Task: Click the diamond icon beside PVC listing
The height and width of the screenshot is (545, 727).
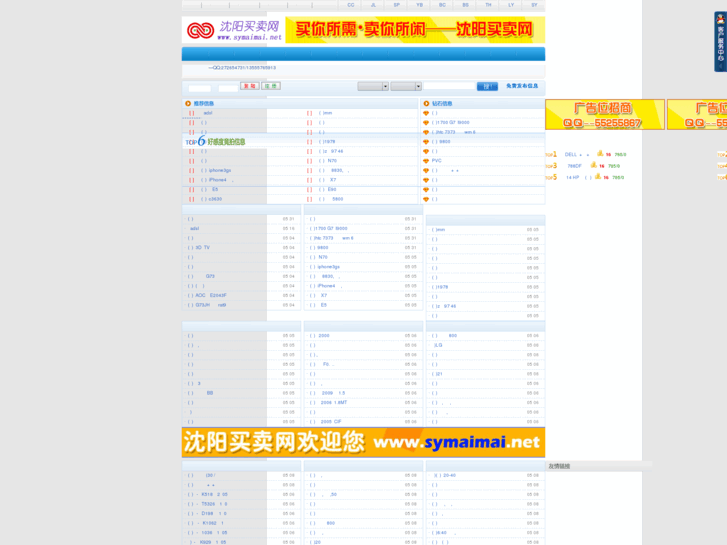Action: pyautogui.click(x=426, y=161)
